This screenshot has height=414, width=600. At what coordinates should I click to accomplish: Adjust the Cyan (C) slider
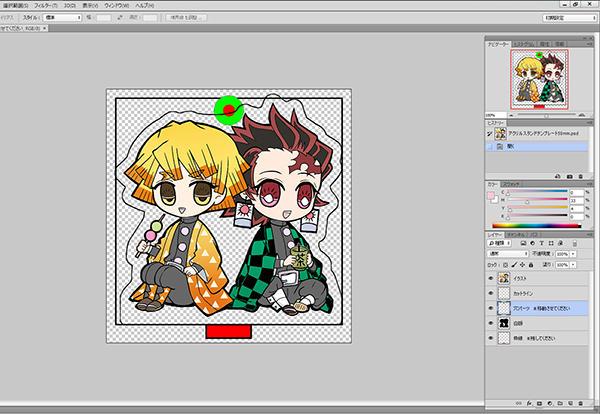coord(537,192)
